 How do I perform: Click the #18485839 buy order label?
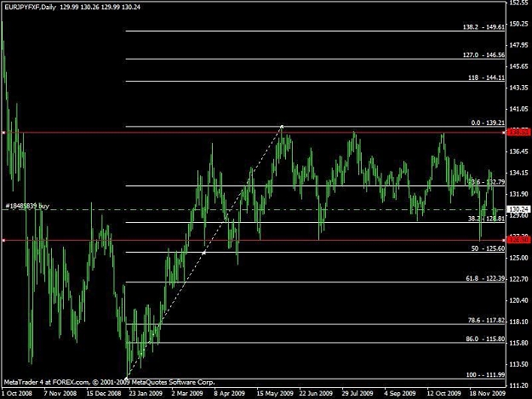[27, 206]
